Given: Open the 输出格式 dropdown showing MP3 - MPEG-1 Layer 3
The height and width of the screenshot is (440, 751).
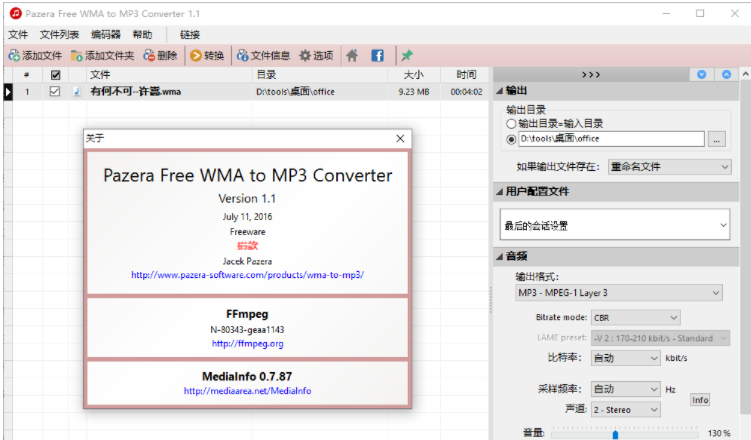Looking at the screenshot, I should [619, 293].
